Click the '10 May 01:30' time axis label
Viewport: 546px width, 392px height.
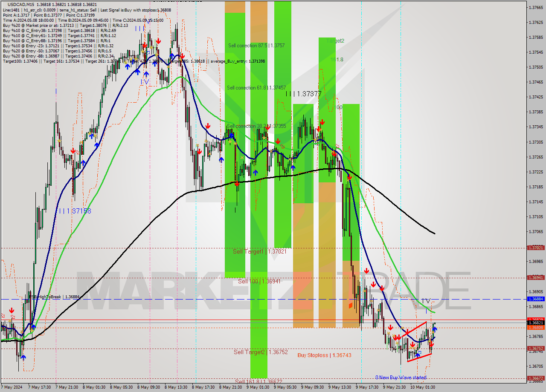point(422,387)
